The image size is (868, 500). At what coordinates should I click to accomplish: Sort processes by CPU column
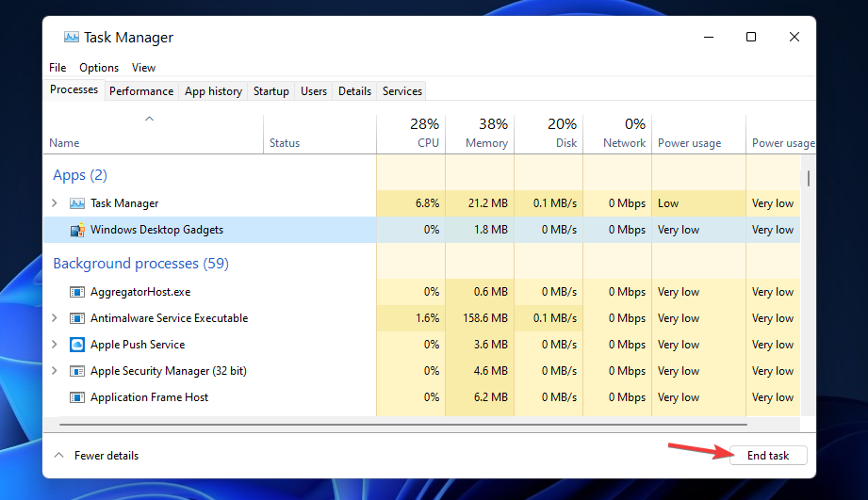click(411, 135)
